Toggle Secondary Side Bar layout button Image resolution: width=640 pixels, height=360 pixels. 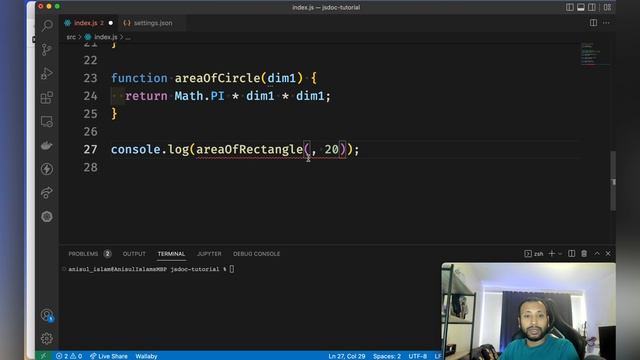pos(592,7)
